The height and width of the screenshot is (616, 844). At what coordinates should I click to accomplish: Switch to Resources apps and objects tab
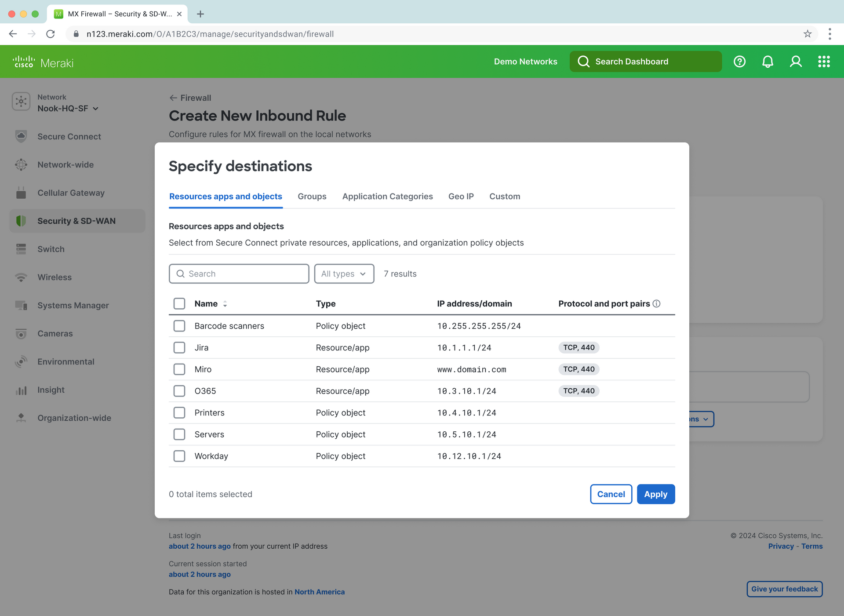coord(226,197)
